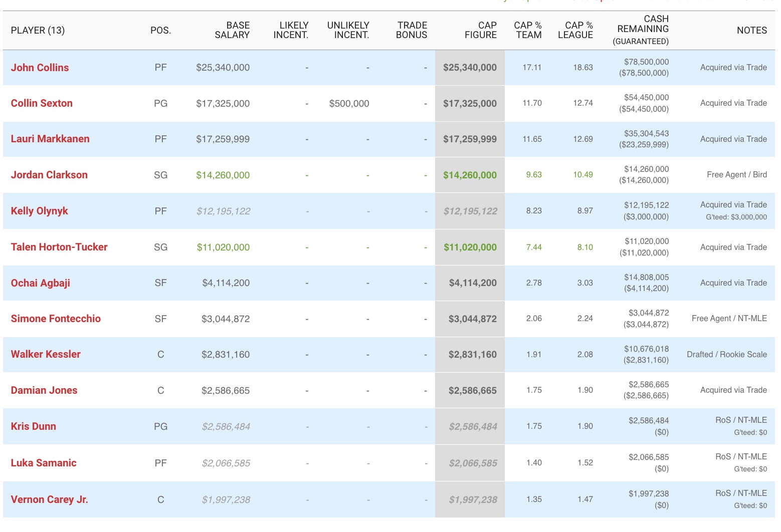This screenshot has height=532, width=781.
Task: Open John Collins player page
Action: [x=40, y=68]
